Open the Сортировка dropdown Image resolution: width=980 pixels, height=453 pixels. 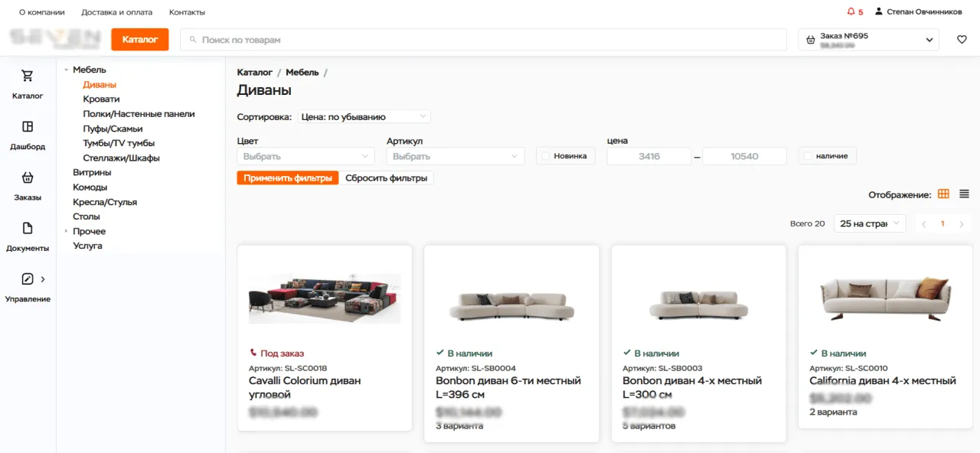[x=364, y=117]
